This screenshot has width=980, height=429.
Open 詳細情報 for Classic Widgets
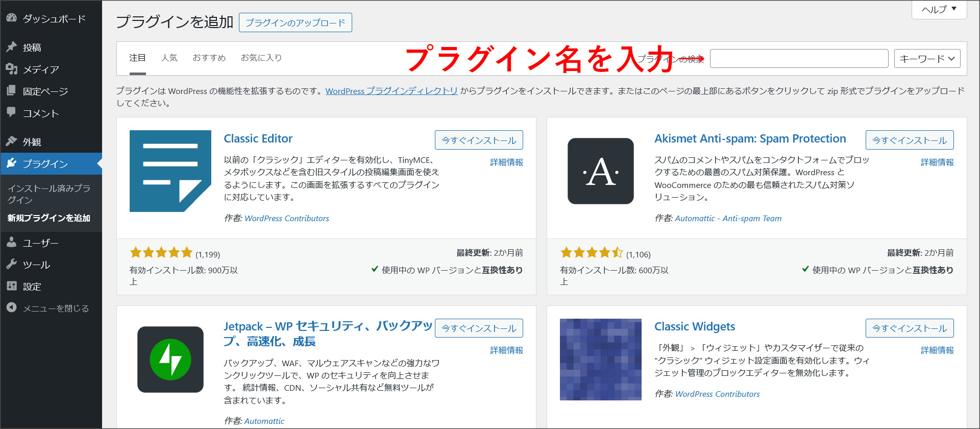pyautogui.click(x=937, y=350)
